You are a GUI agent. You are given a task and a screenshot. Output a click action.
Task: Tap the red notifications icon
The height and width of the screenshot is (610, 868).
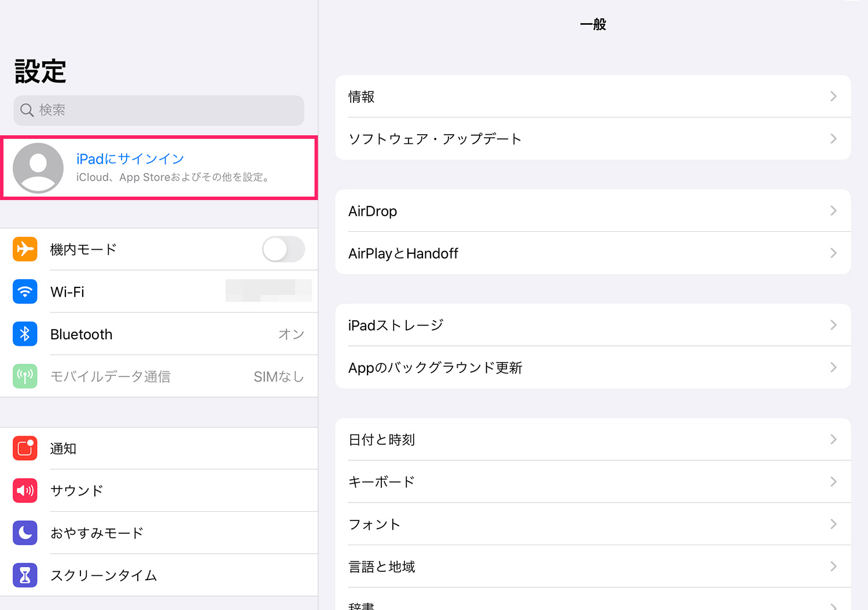pos(25,448)
